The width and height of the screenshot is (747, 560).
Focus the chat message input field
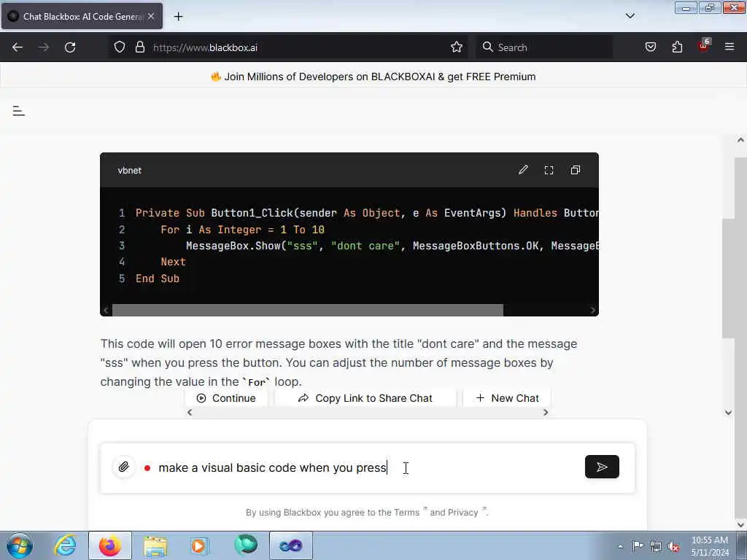pyautogui.click(x=367, y=467)
